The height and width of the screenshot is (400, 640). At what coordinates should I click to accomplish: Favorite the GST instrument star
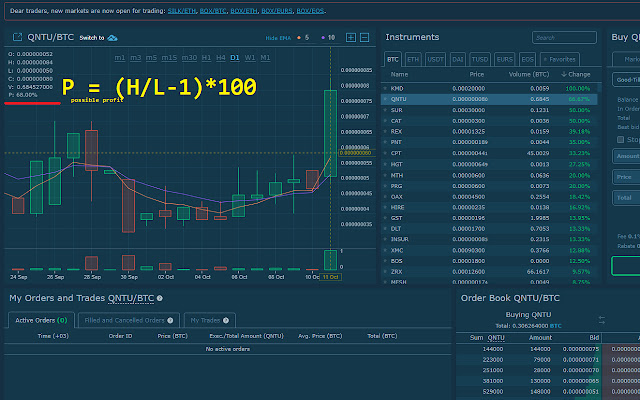pos(385,218)
